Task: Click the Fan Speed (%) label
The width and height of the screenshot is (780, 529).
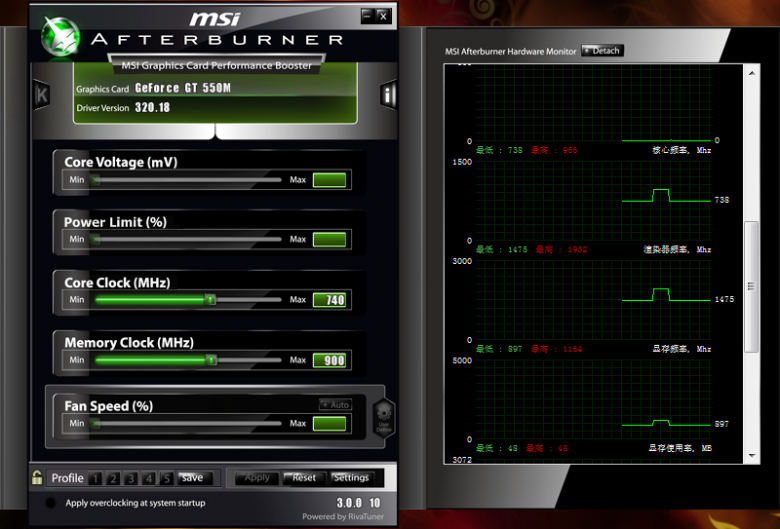Action: click(x=108, y=406)
